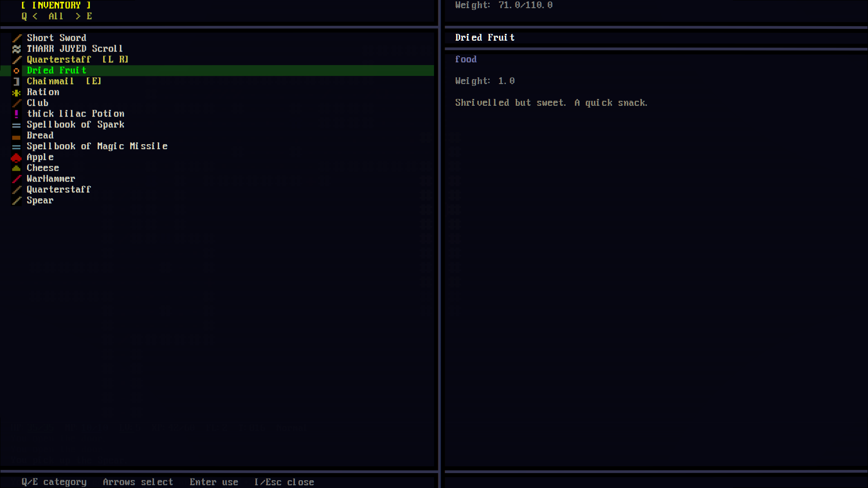Click the Arrows select hint

138,482
